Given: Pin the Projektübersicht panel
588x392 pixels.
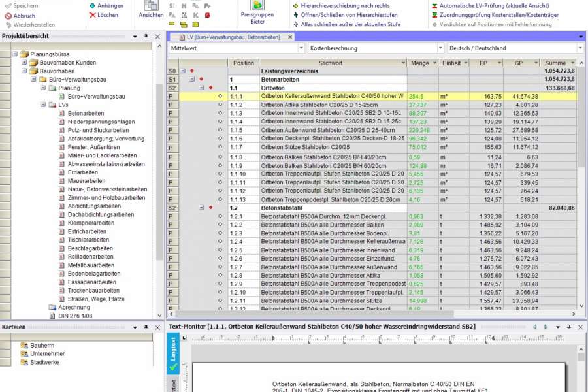Looking at the screenshot, I should pyautogui.click(x=146, y=37).
